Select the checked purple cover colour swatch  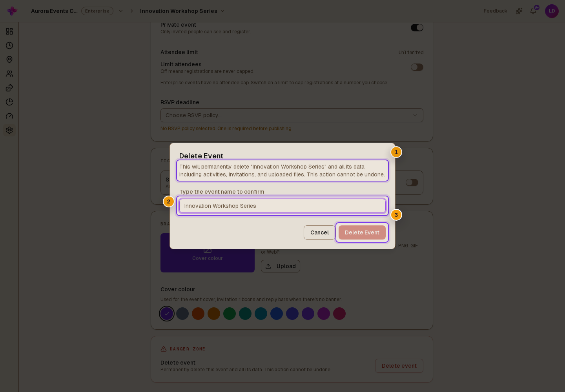[167, 314]
